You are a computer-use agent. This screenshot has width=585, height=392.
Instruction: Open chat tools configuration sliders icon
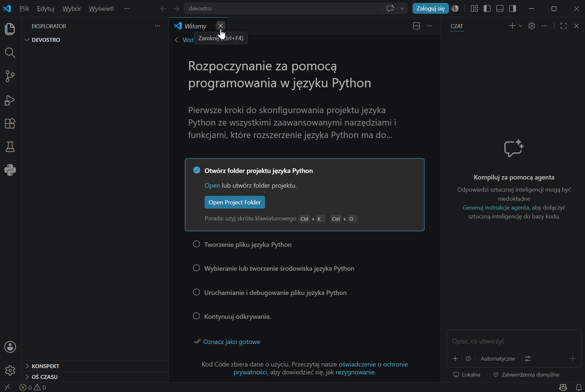pos(528,359)
